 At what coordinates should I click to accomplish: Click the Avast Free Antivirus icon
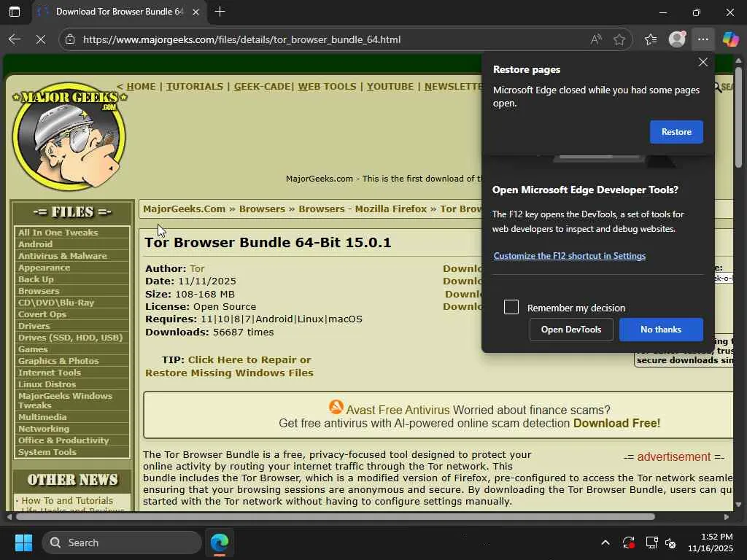pyautogui.click(x=336, y=407)
